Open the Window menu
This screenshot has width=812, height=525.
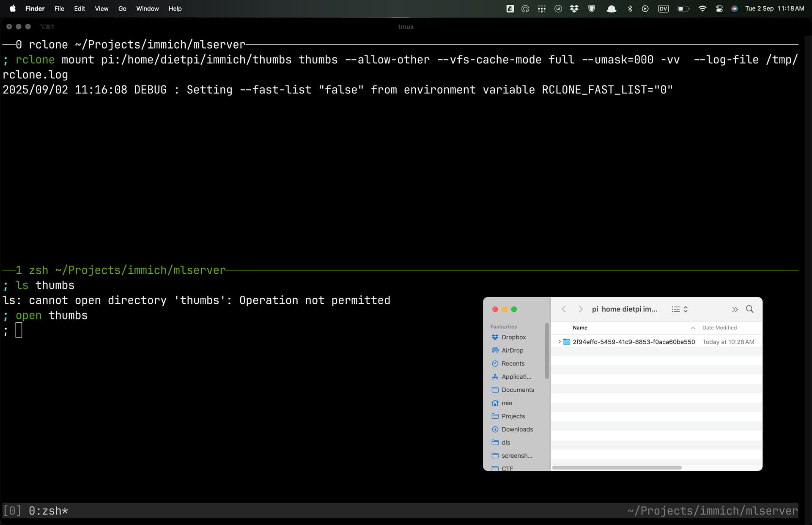click(x=147, y=8)
